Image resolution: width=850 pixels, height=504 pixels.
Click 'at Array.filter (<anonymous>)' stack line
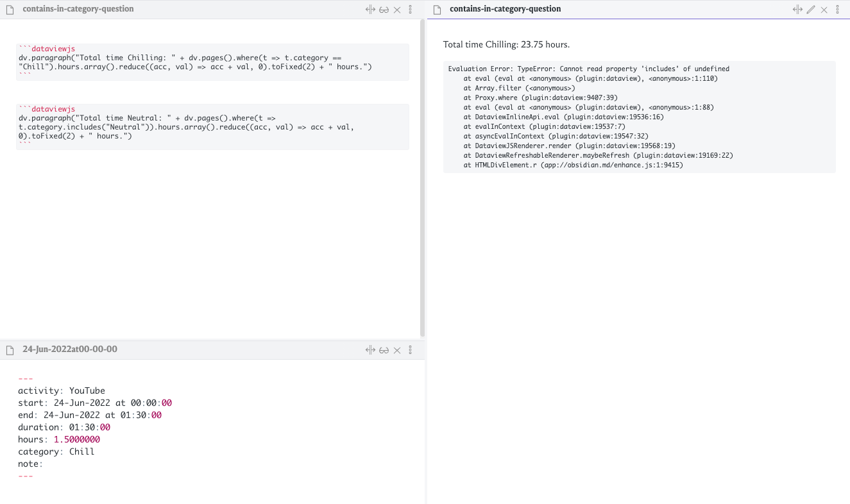point(520,88)
